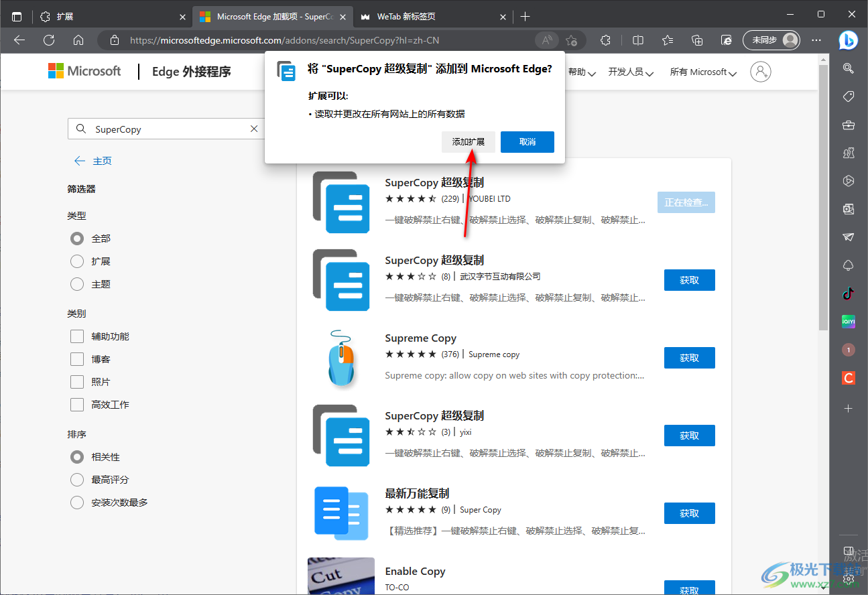Get the 最新万能复制 extension
The image size is (868, 595).
690,513
